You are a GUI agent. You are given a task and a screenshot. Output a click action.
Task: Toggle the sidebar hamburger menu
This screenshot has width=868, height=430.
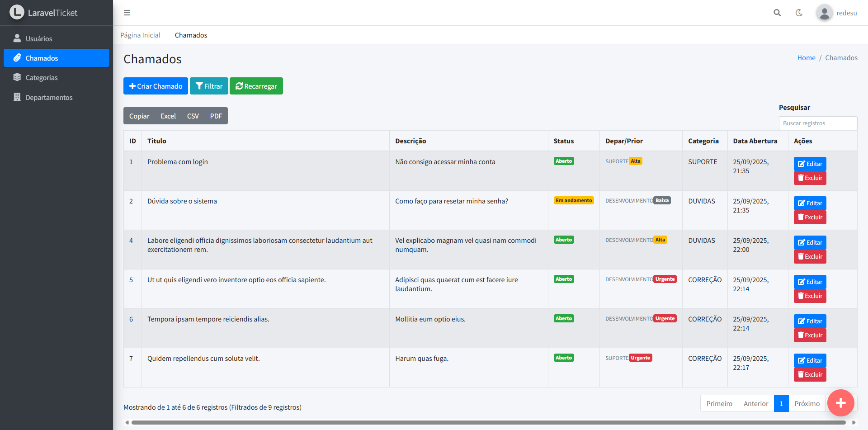tap(127, 13)
